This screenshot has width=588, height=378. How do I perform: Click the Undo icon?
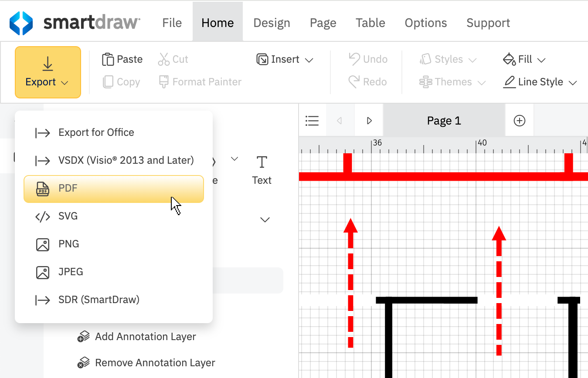[x=367, y=59]
